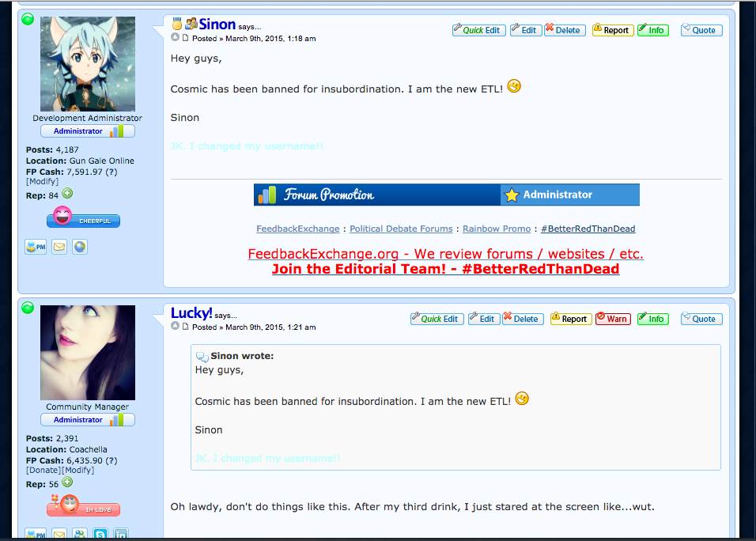Quote Lucky!'s post
756x541 pixels.
(x=701, y=319)
